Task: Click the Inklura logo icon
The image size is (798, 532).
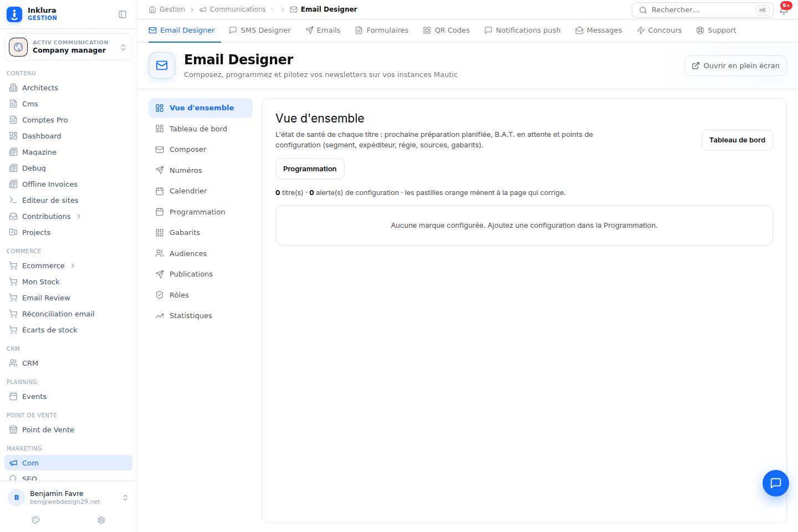Action: 14,14
